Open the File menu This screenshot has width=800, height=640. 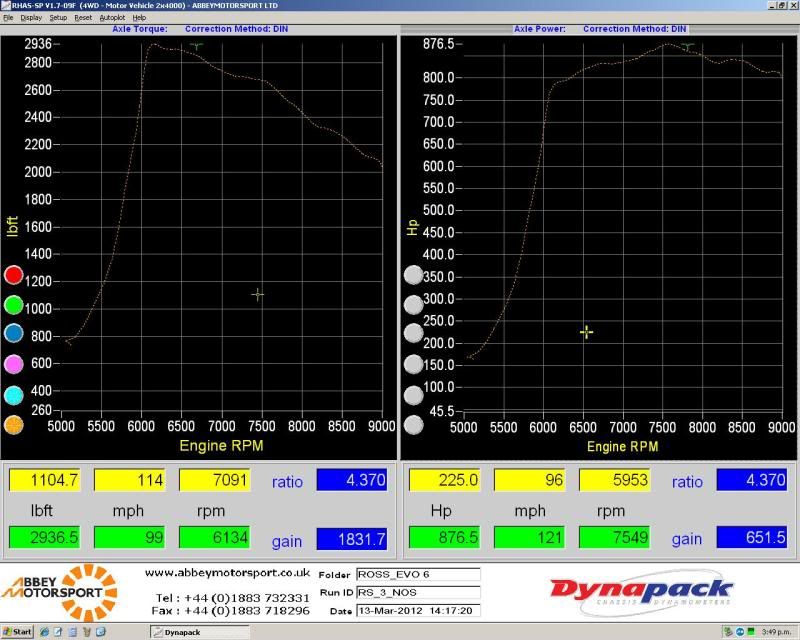pos(8,17)
